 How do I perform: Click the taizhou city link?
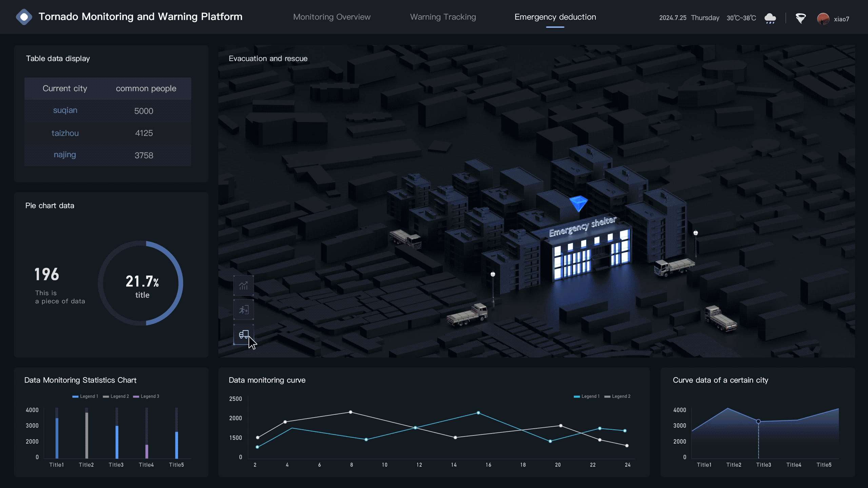pos(65,133)
